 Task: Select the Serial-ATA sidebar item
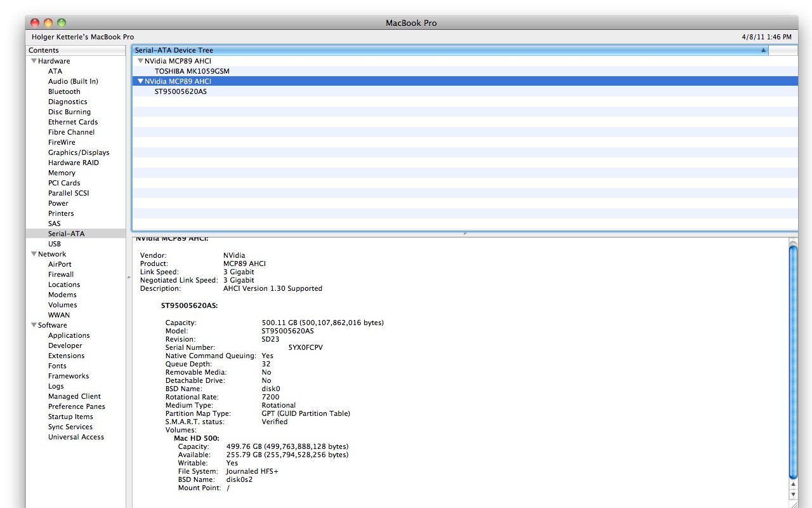coord(66,234)
